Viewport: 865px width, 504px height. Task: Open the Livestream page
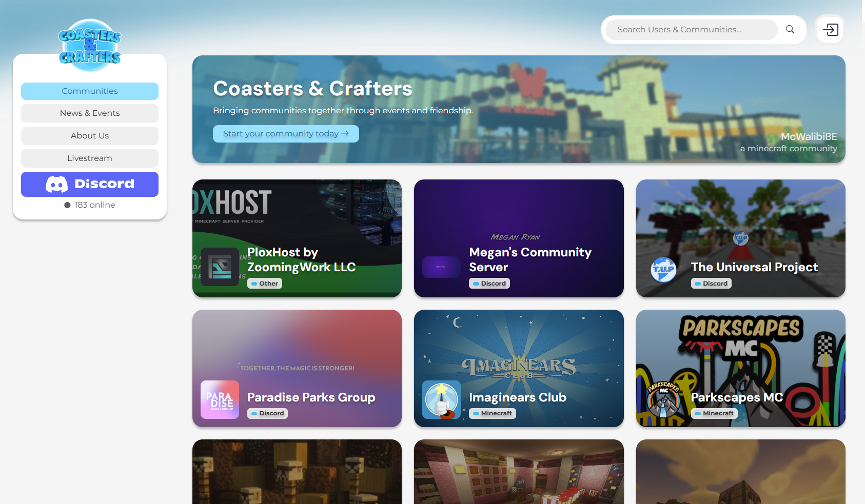click(90, 158)
